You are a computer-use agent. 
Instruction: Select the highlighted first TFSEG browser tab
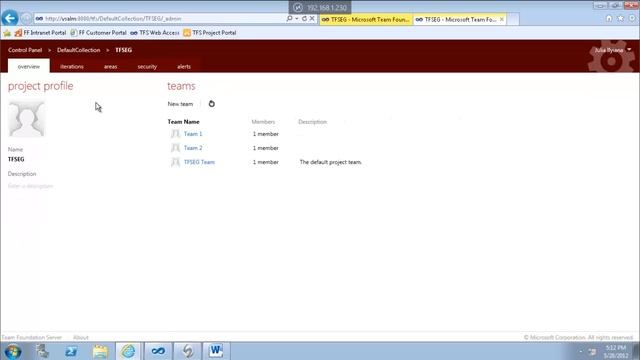(x=366, y=19)
